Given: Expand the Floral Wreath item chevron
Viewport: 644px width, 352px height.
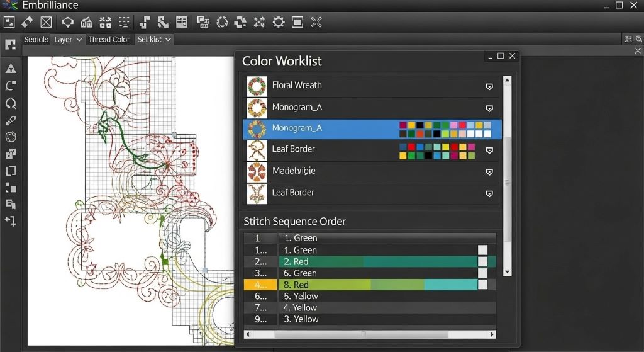Looking at the screenshot, I should pyautogui.click(x=489, y=86).
